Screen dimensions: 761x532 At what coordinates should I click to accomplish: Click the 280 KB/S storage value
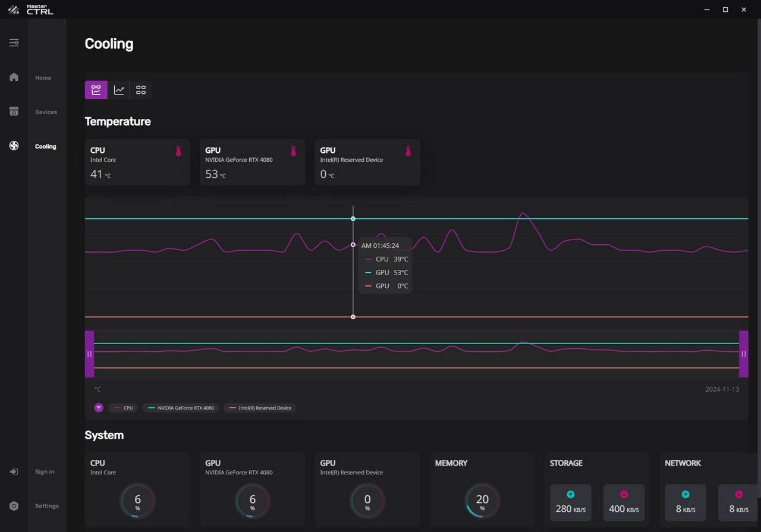571,509
